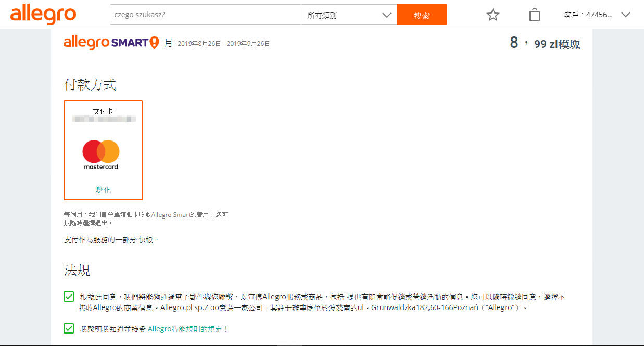Image resolution: width=644 pixels, height=346 pixels.
Task: Click the 變化 change card link
Action: (x=103, y=190)
